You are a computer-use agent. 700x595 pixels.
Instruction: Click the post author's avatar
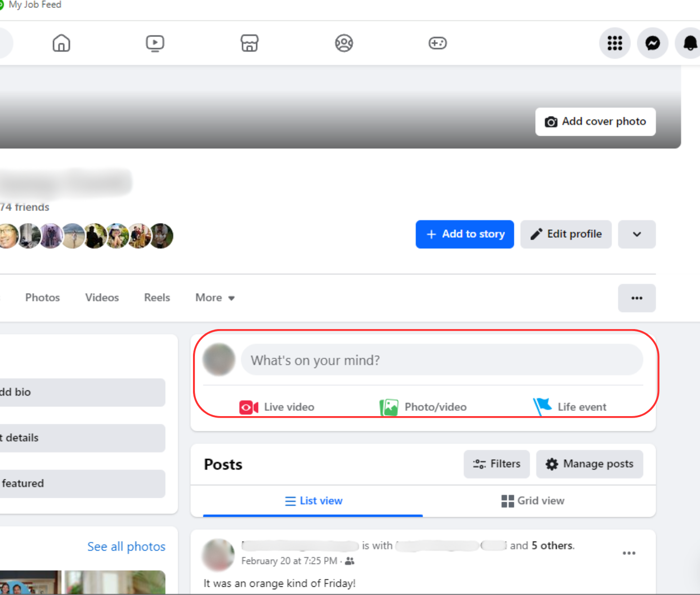coord(218,555)
